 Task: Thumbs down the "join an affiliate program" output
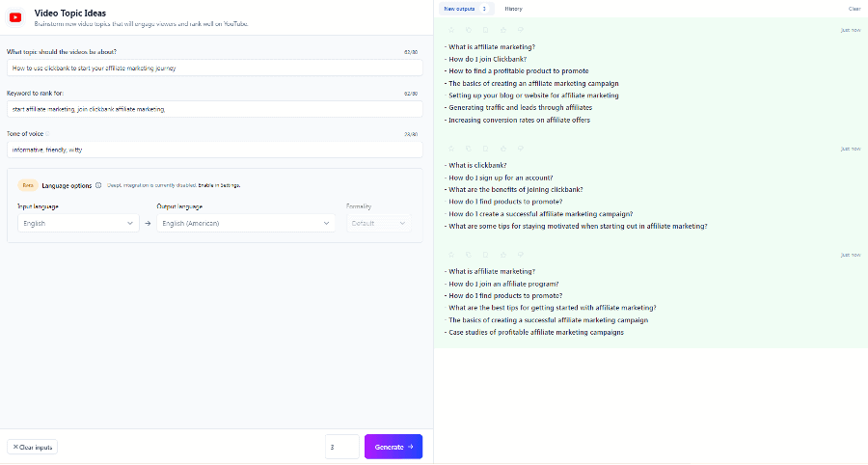click(x=521, y=255)
